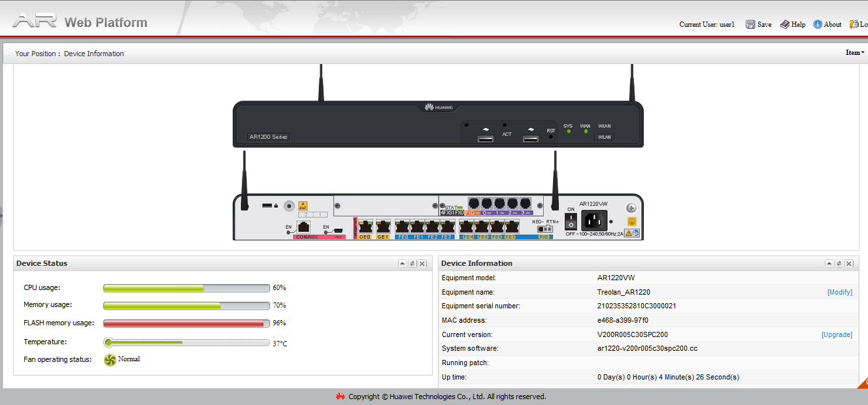Click the WLAN button on front panel
The width and height of the screenshot is (868, 405).
point(605,137)
